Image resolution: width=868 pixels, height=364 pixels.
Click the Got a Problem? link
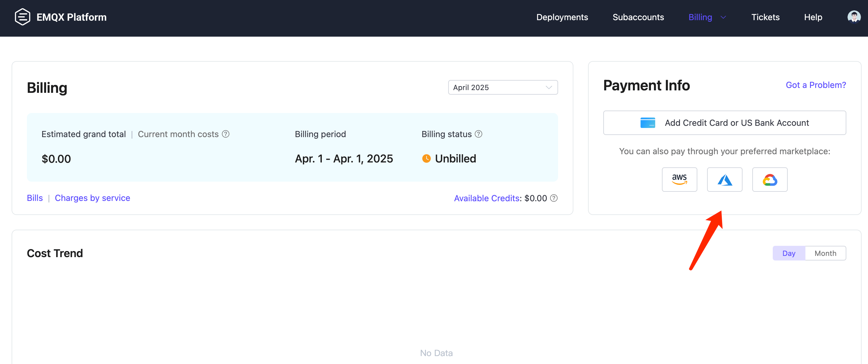tap(815, 85)
